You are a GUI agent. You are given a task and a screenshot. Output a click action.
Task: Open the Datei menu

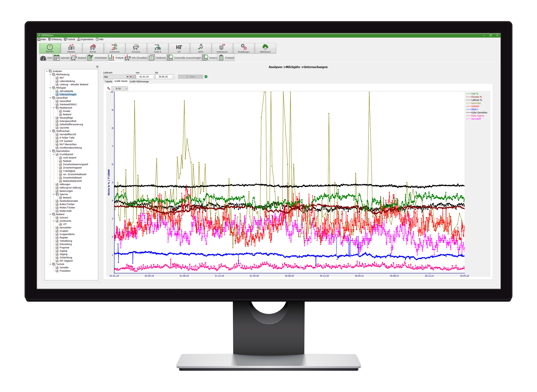(x=42, y=39)
